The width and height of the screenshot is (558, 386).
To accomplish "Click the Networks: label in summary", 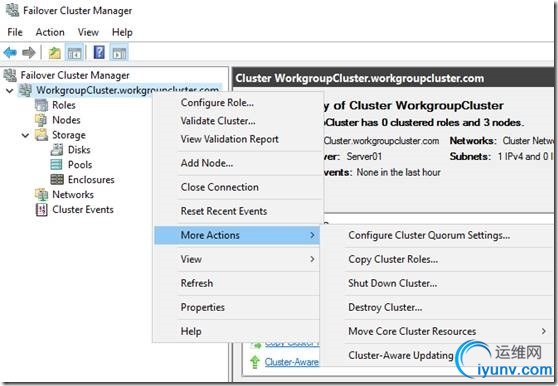I will [x=473, y=141].
